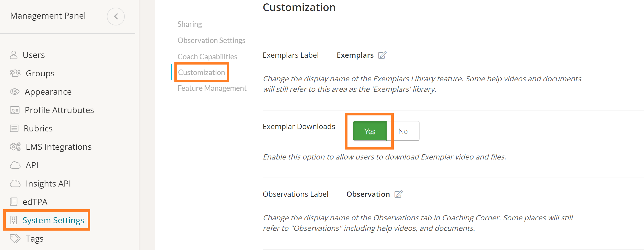Enable Exemplar Downloads with Yes
644x250 pixels.
pyautogui.click(x=370, y=131)
